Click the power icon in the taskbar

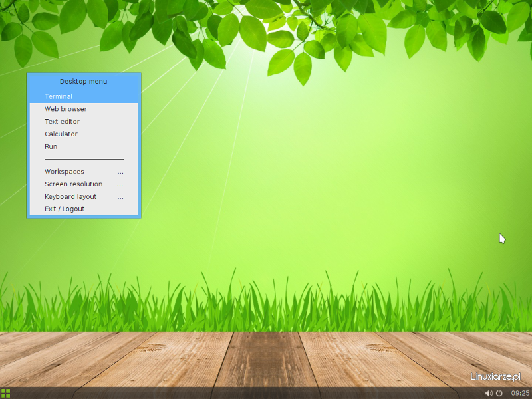pyautogui.click(x=499, y=393)
